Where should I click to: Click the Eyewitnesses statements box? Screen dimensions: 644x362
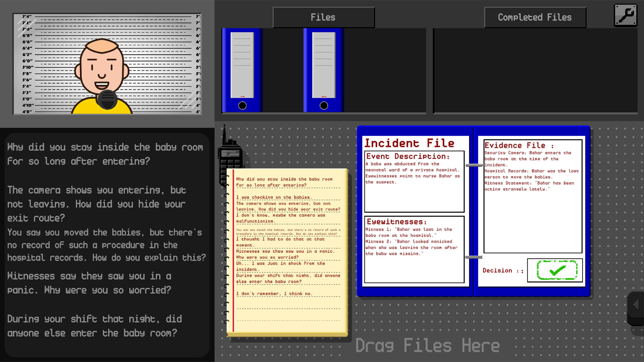[414, 249]
